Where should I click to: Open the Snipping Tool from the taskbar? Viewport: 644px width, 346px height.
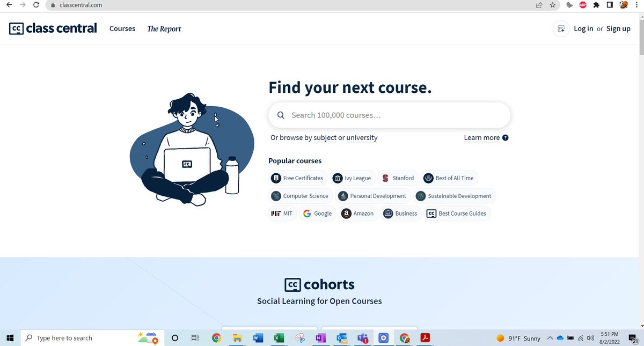[300, 338]
